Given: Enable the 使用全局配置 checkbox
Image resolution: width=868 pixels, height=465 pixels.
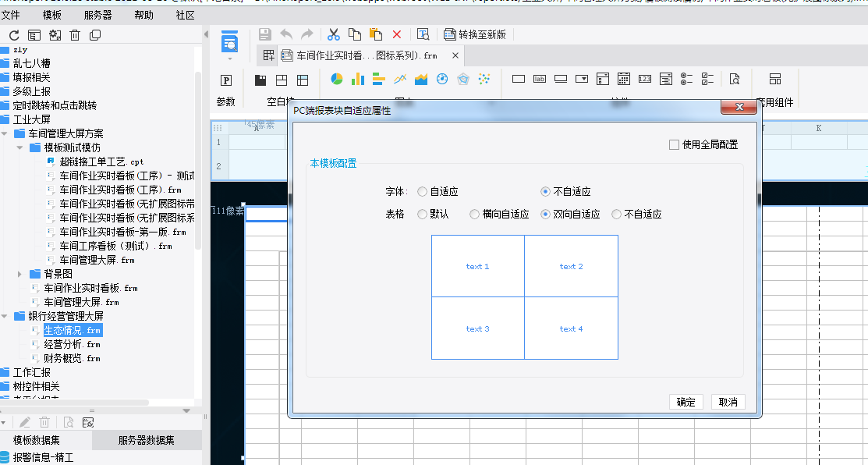Looking at the screenshot, I should pos(674,145).
